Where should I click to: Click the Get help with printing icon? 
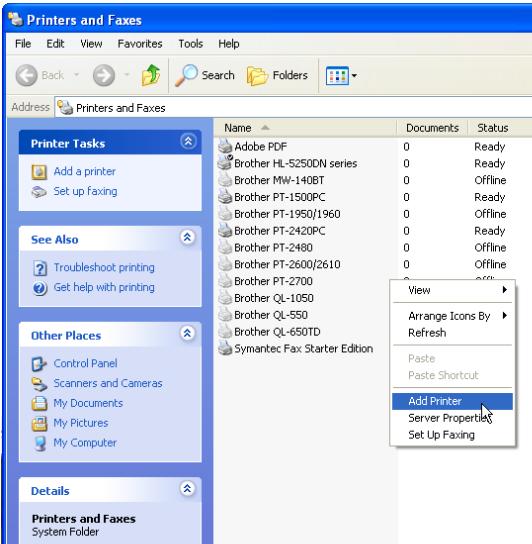click(x=40, y=288)
